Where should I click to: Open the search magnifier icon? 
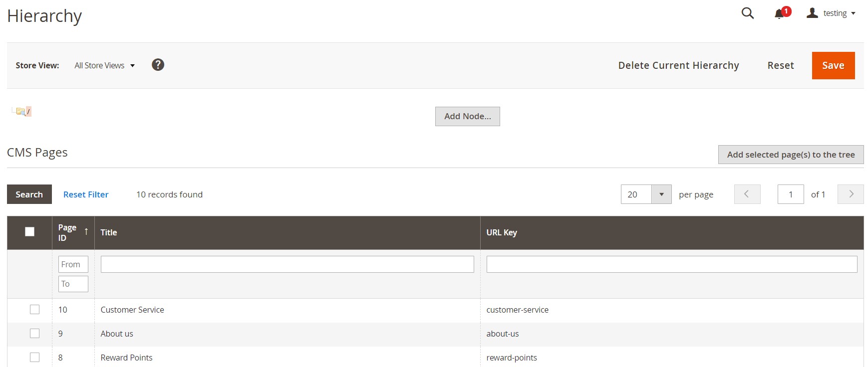coord(747,13)
